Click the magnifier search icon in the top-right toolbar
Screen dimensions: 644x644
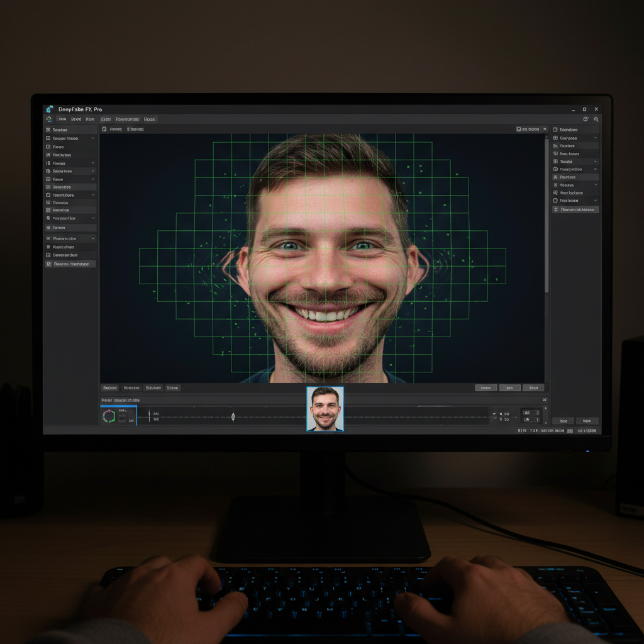(596, 119)
